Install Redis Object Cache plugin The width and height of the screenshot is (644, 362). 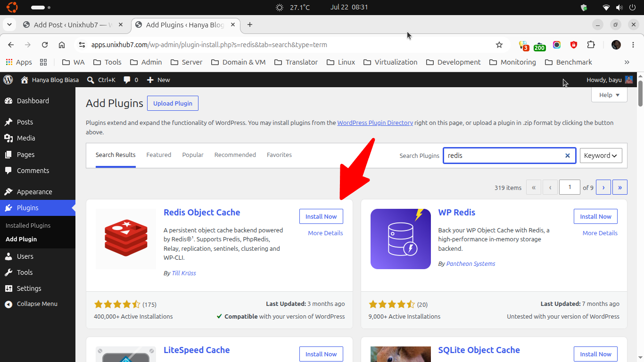(x=321, y=216)
